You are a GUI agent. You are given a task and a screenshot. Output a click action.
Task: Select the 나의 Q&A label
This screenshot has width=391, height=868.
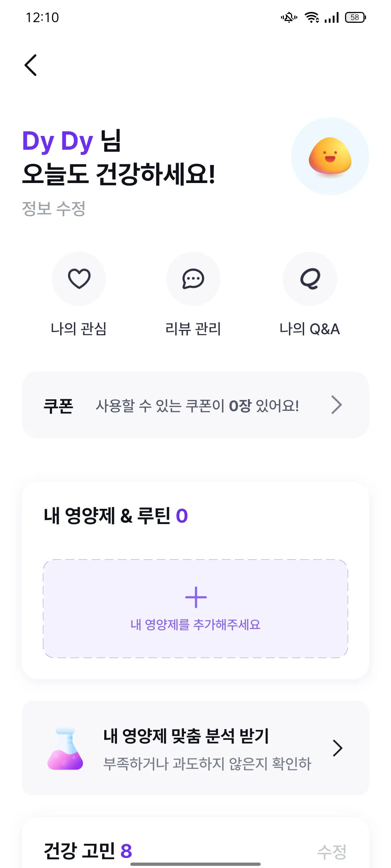[x=310, y=329]
